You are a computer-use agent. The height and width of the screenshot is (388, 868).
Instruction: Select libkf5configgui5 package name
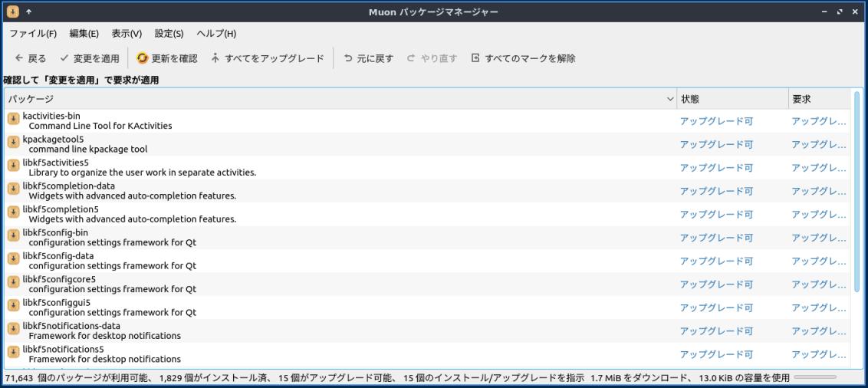point(57,301)
